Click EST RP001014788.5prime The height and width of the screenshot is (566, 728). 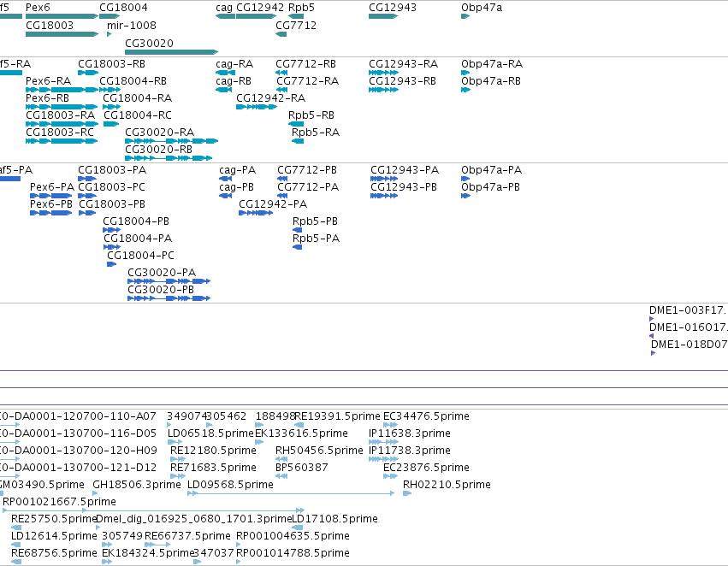293,553
